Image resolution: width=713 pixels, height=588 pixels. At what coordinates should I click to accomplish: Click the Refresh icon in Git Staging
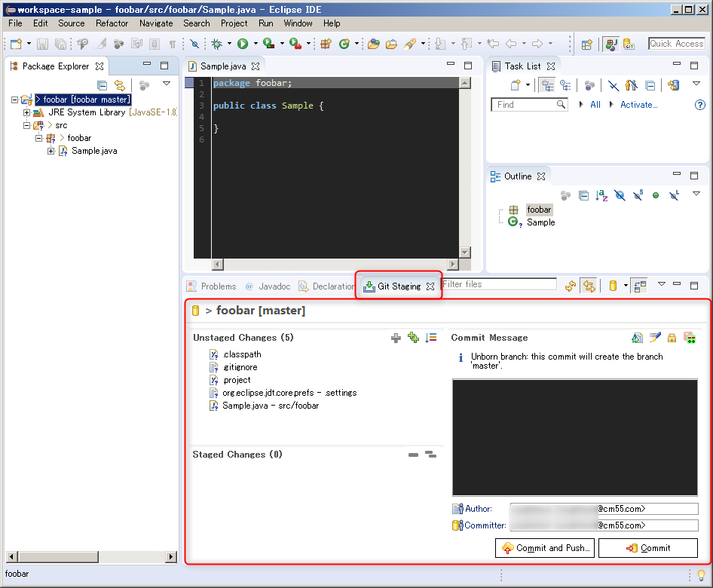571,286
